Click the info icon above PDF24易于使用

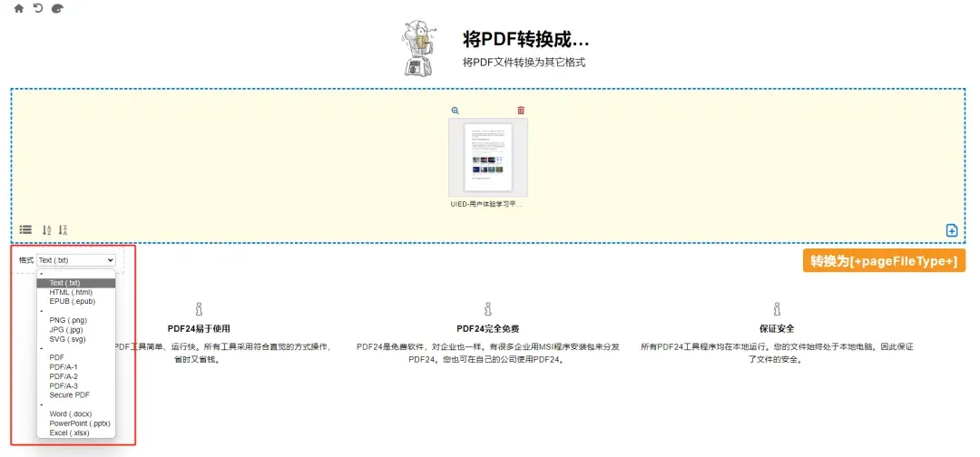[x=199, y=309]
